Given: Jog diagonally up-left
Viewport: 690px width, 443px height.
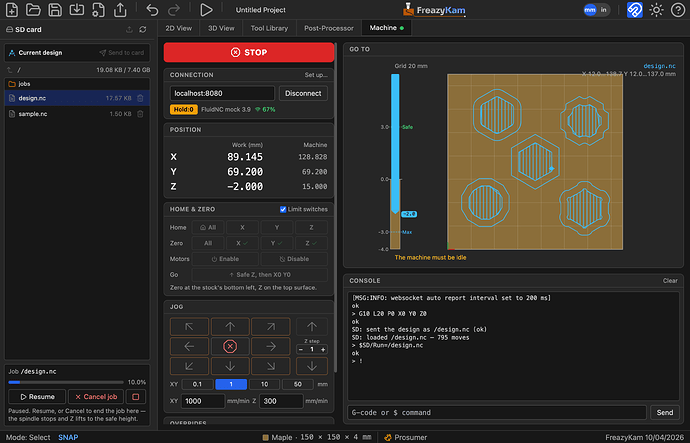Looking at the screenshot, I should [189, 327].
